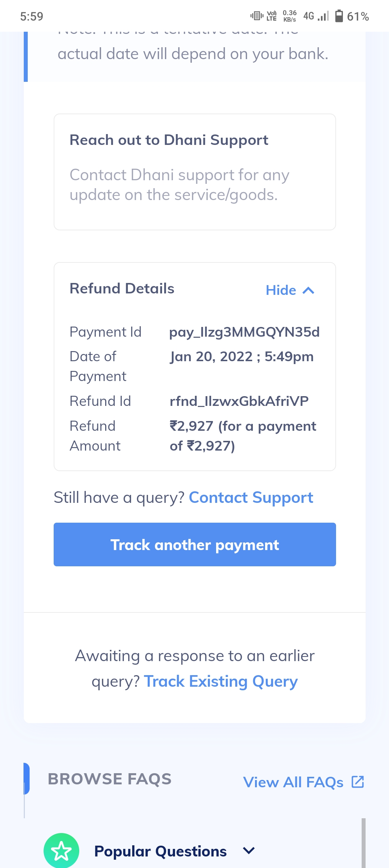Tap the battery icon in status bar
The height and width of the screenshot is (868, 389).
(339, 16)
